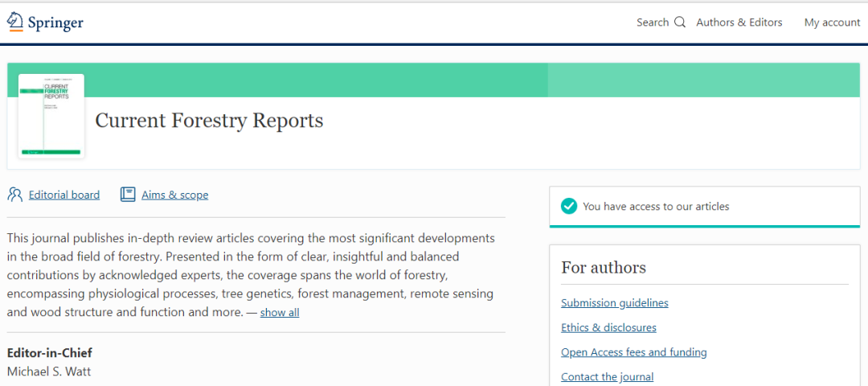View the Aims & scope link
Viewport: 868px width, 386px height.
pos(174,195)
